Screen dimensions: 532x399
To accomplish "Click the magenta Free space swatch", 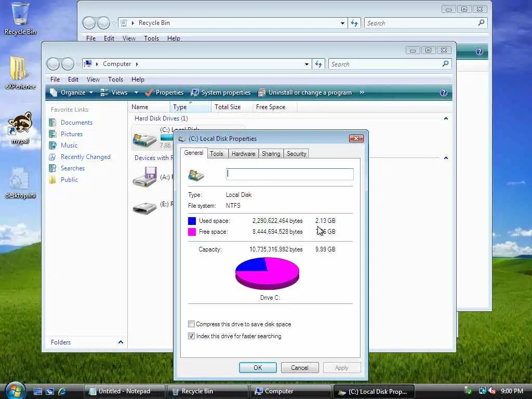I will pyautogui.click(x=192, y=232).
